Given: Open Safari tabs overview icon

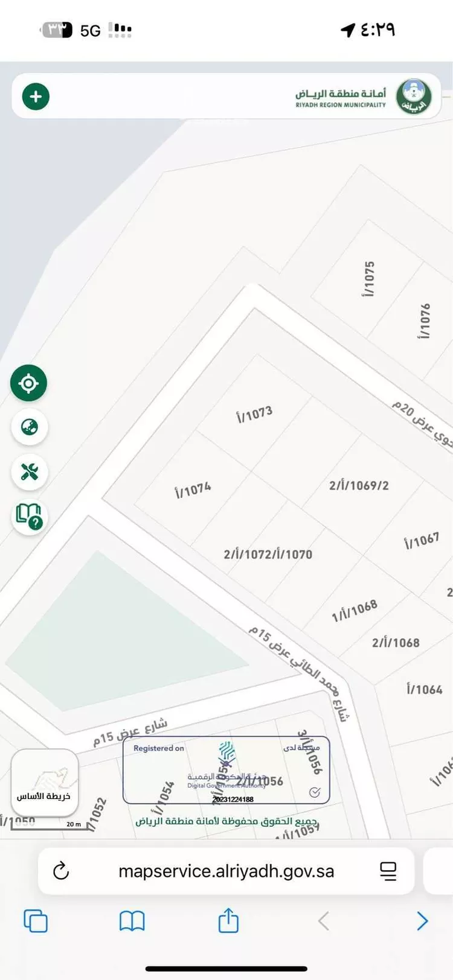Looking at the screenshot, I should point(36,921).
